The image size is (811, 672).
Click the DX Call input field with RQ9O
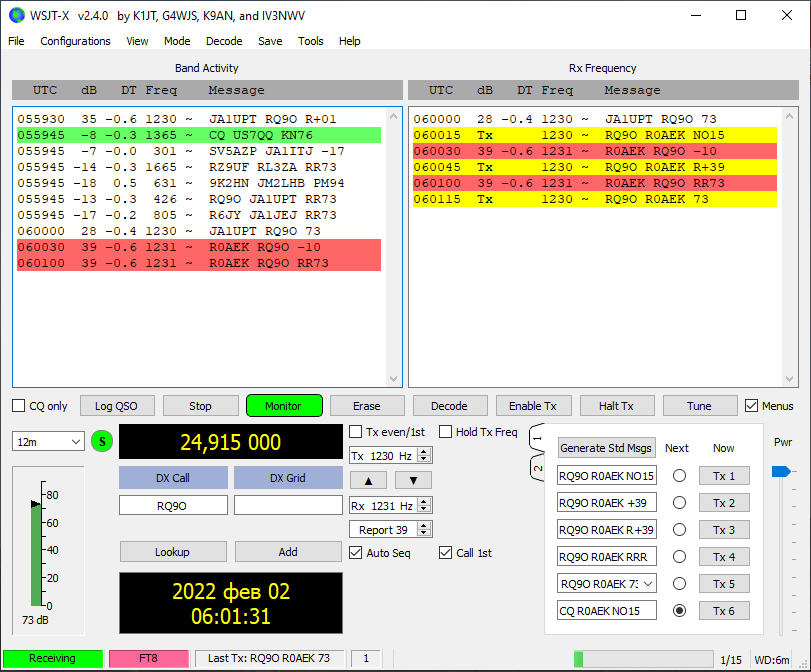click(x=173, y=505)
